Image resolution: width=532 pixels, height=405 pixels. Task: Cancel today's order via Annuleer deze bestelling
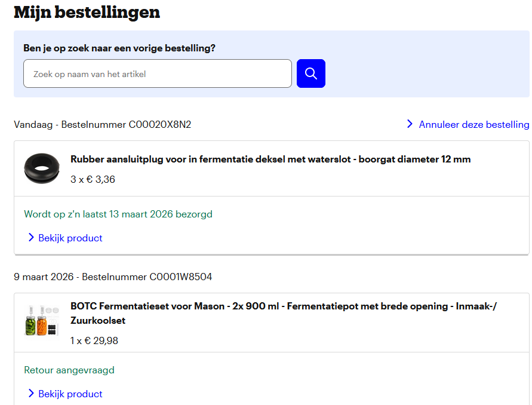tap(473, 124)
